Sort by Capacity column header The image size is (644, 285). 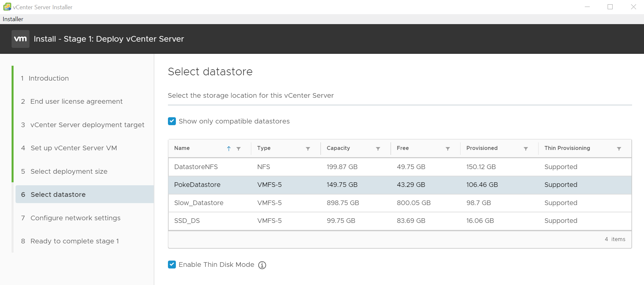coord(338,148)
